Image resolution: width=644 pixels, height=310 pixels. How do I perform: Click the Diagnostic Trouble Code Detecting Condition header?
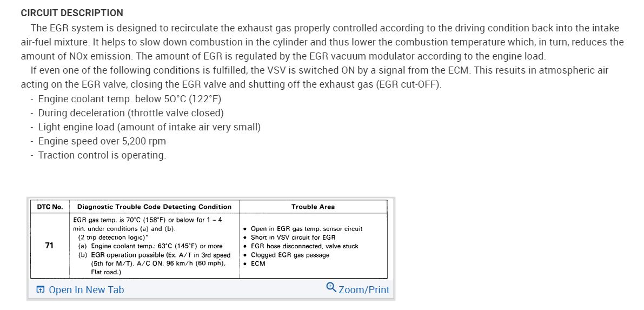click(x=154, y=207)
